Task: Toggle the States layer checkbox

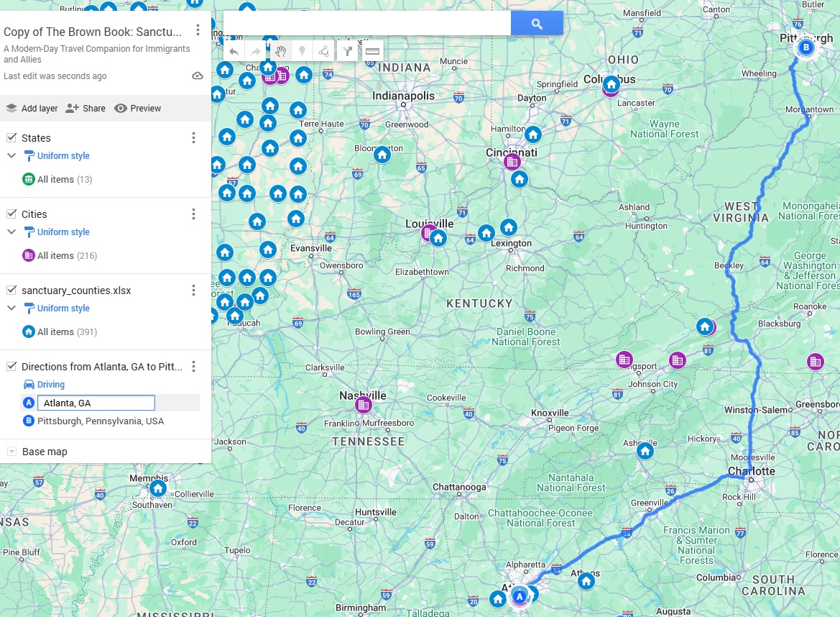Action: coord(11,138)
